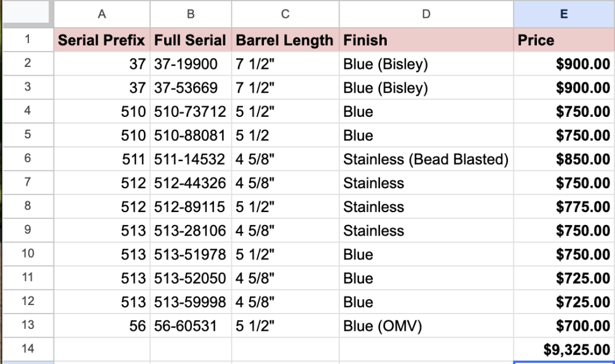Select the Price header cell
Viewport: 615px width, 364px height.
point(564,40)
